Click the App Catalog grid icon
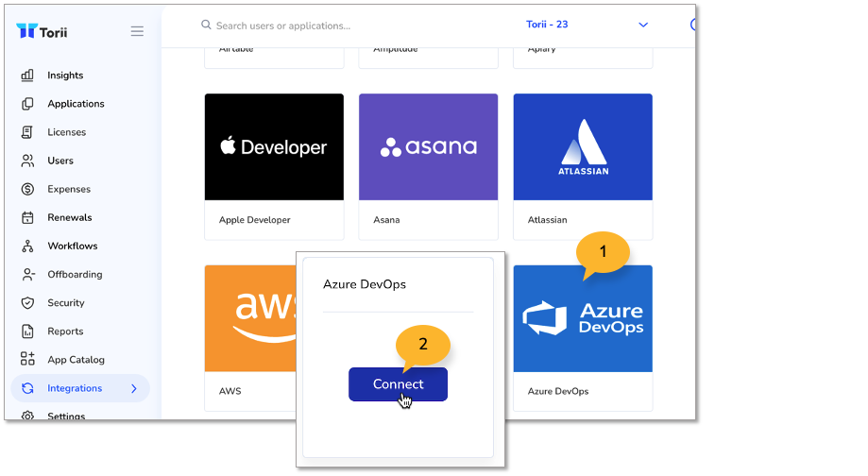This screenshot has height=476, width=868. tap(27, 359)
